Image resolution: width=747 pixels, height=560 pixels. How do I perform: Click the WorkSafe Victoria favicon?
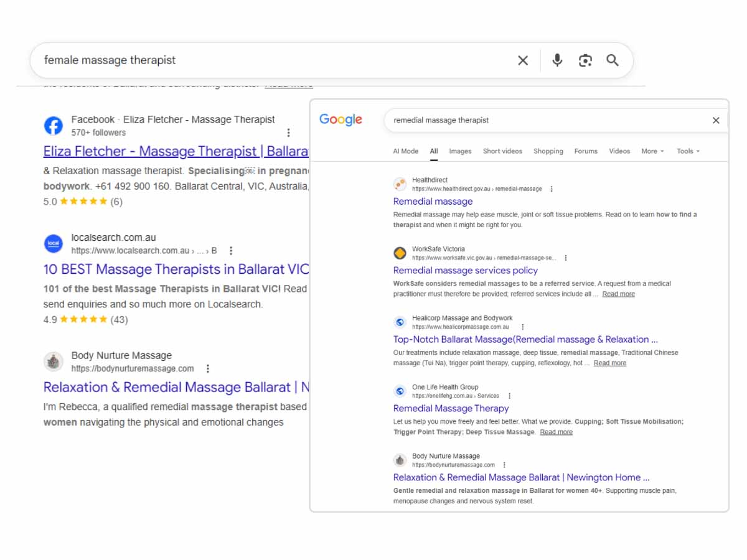coord(400,253)
